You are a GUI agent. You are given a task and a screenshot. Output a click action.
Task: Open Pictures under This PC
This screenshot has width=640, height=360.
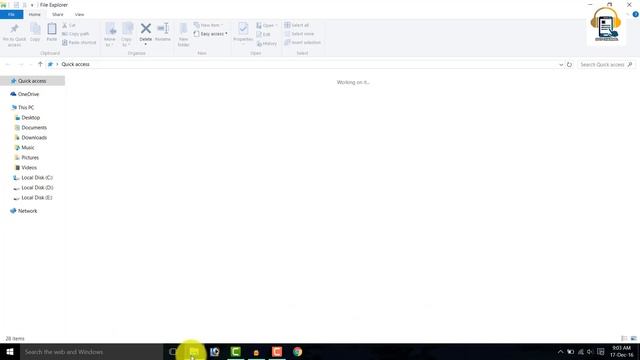[30, 158]
